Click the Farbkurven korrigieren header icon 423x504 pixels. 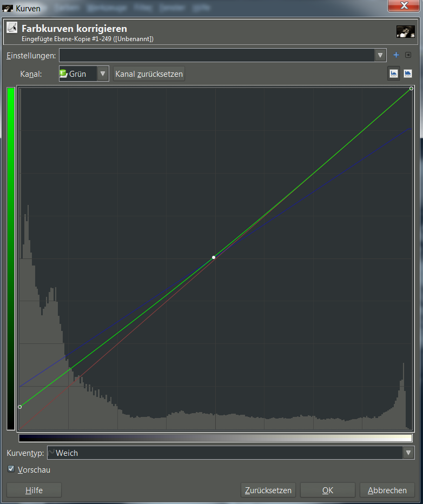click(12, 28)
